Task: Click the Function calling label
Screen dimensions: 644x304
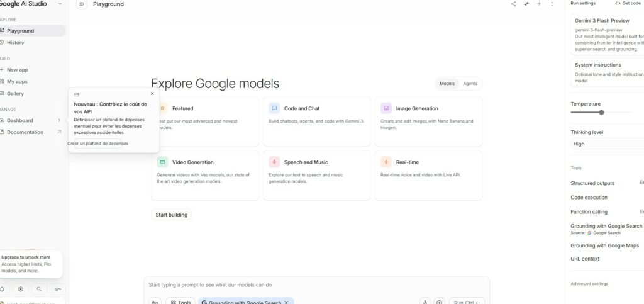Action: (x=589, y=212)
